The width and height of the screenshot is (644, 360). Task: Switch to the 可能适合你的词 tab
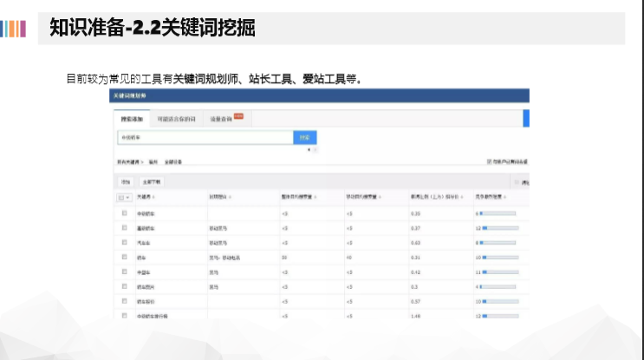coord(177,119)
